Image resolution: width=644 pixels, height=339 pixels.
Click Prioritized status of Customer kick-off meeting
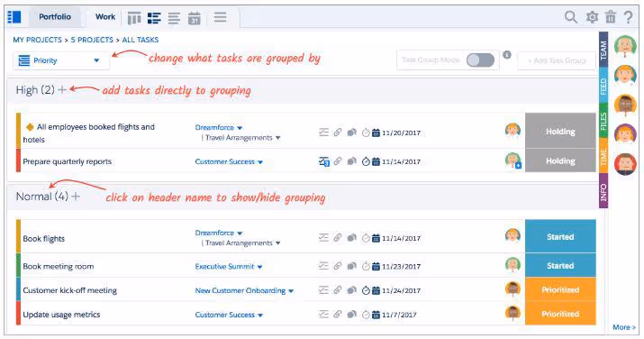pyautogui.click(x=560, y=289)
